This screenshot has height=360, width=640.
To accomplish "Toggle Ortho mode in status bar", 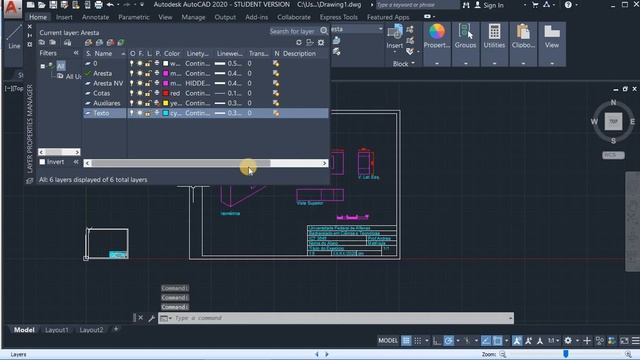I will pyautogui.click(x=437, y=340).
